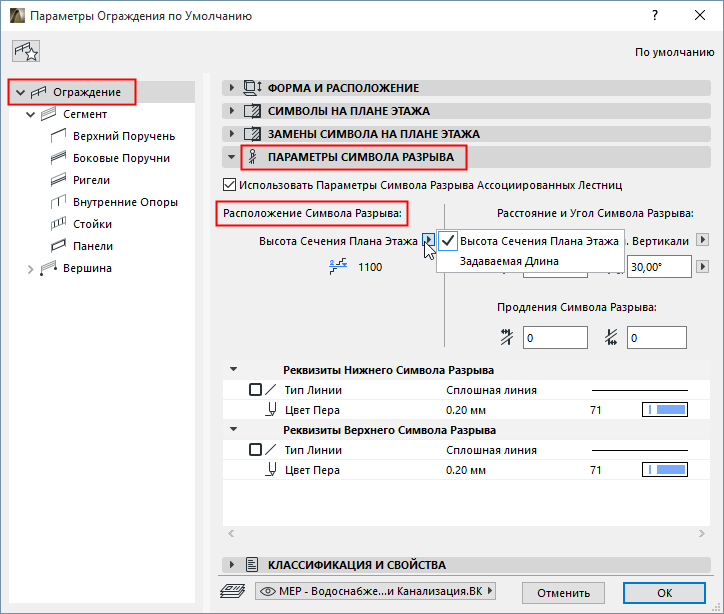This screenshot has height=614, width=724.
Task: Click the scroll left arrow of list
Action: pos(231,534)
